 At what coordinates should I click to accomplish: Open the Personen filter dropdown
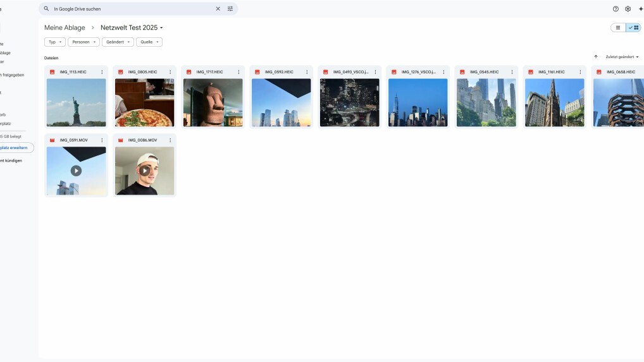84,42
